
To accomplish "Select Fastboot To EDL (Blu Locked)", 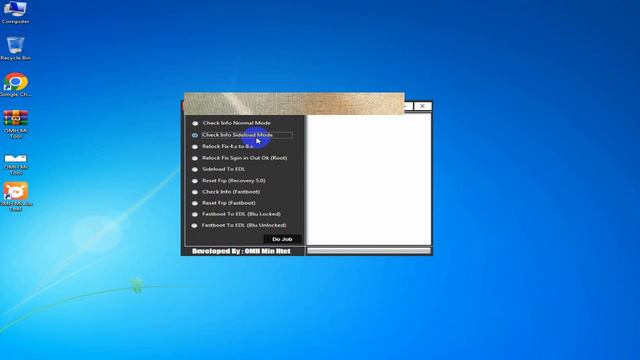I will 236,214.
